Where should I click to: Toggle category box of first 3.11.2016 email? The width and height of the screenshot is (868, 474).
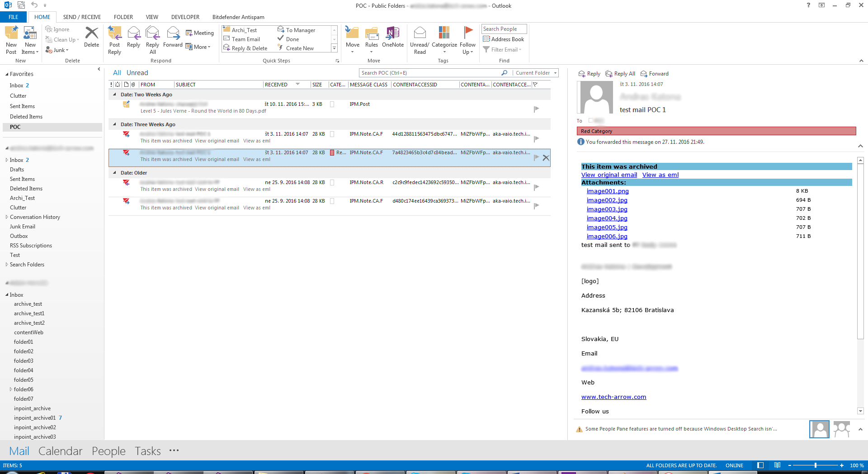coord(332,134)
